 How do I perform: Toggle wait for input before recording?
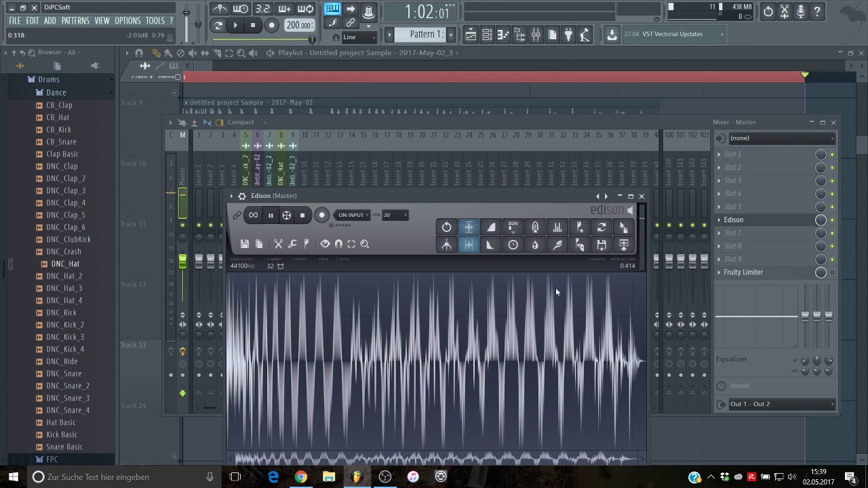click(241, 9)
